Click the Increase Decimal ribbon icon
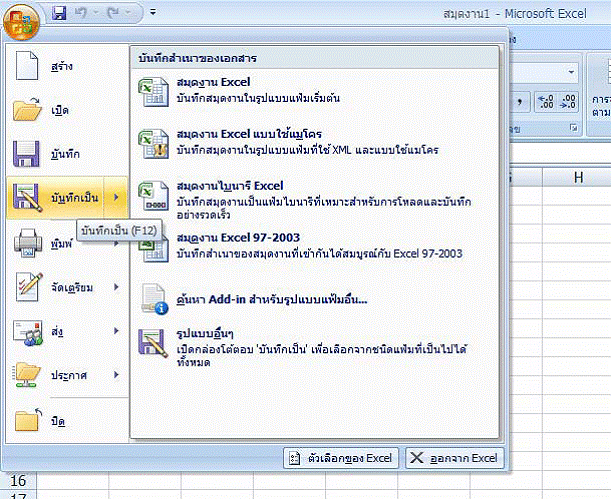This screenshot has width=611, height=499. [x=545, y=102]
